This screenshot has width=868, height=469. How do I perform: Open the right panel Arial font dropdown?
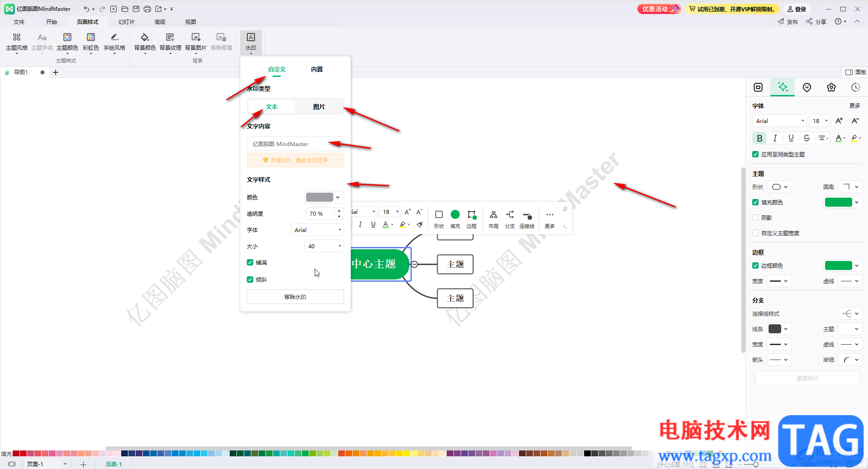[779, 121]
